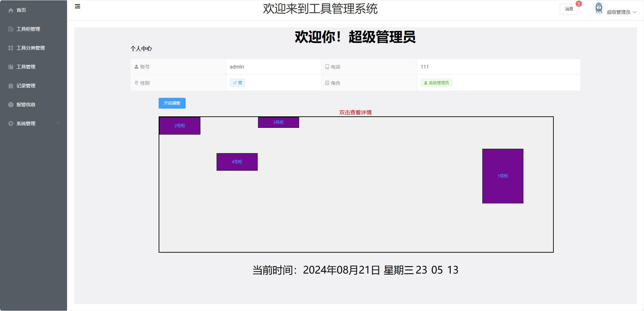Click the record management clipboard icon

(11, 86)
